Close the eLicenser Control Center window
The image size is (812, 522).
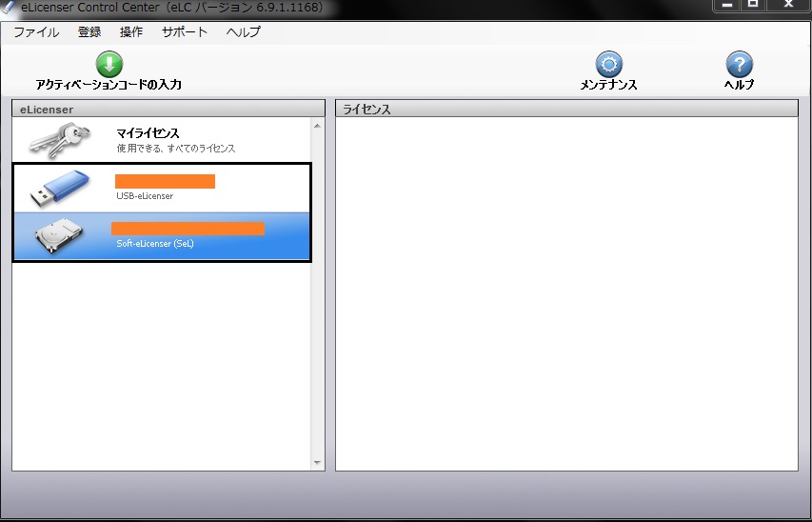pos(788,4)
